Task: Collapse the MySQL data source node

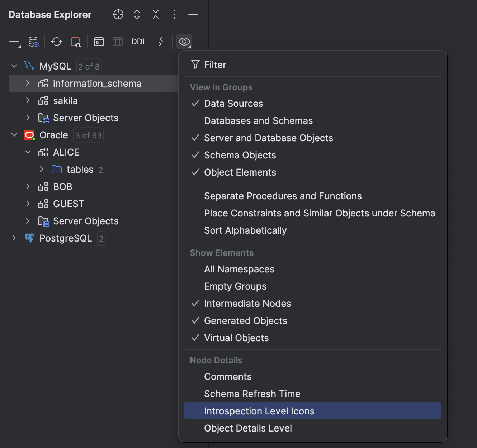Action: pyautogui.click(x=14, y=66)
